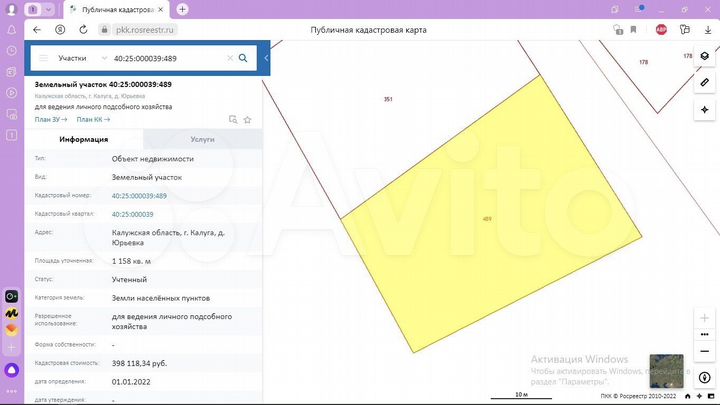Click the home icon in map footer

(687, 396)
